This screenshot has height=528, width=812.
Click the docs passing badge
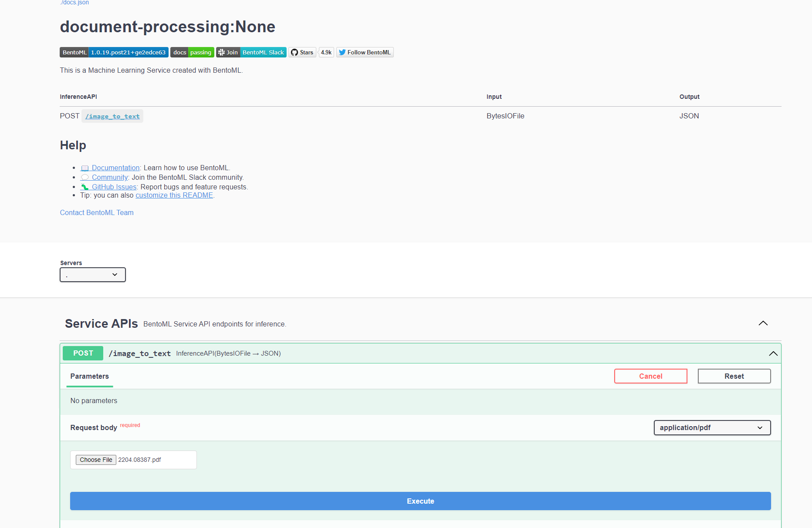(192, 52)
